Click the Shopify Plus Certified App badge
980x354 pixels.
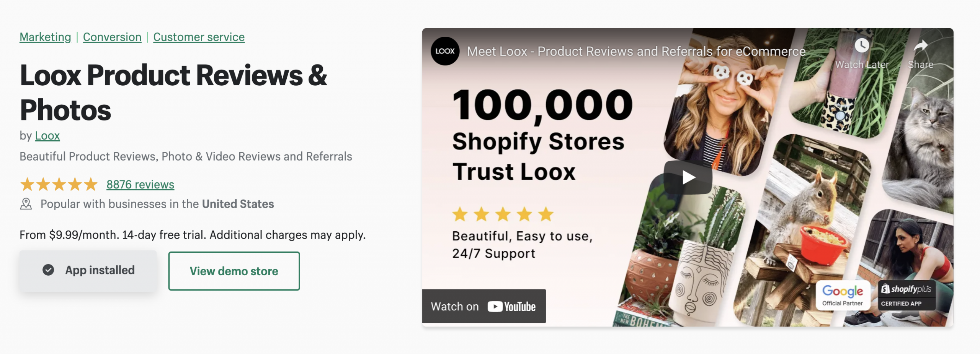click(906, 295)
